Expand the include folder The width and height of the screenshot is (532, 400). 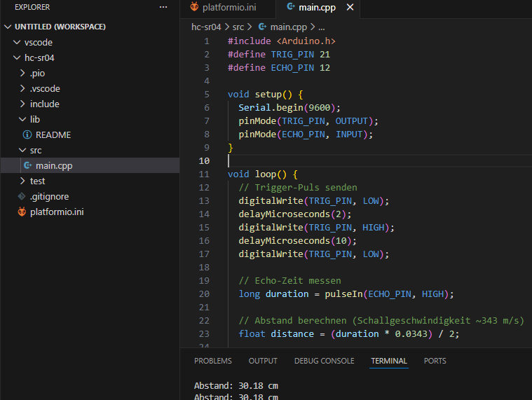point(22,104)
